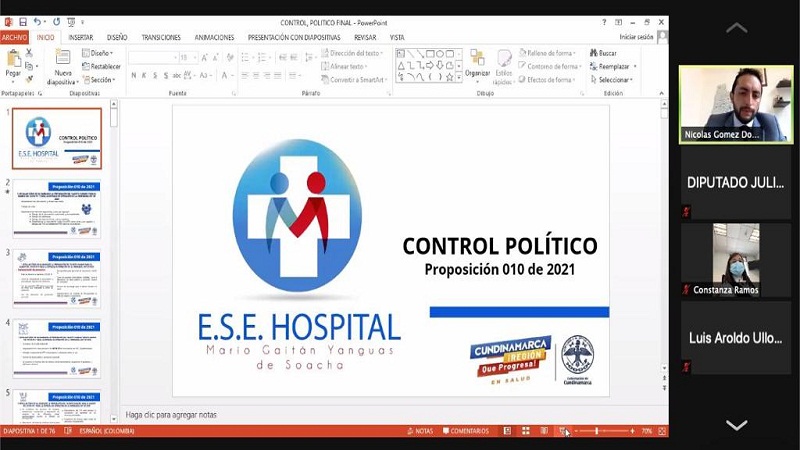Open the font size dropdown showing 18
The height and width of the screenshot is (450, 800).
point(189,58)
